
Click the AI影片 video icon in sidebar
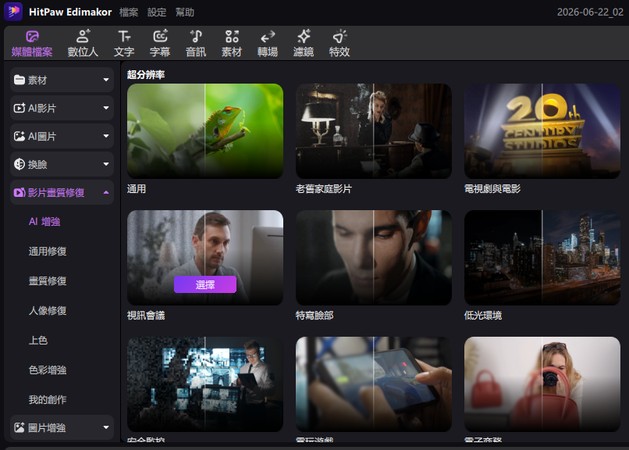point(19,108)
